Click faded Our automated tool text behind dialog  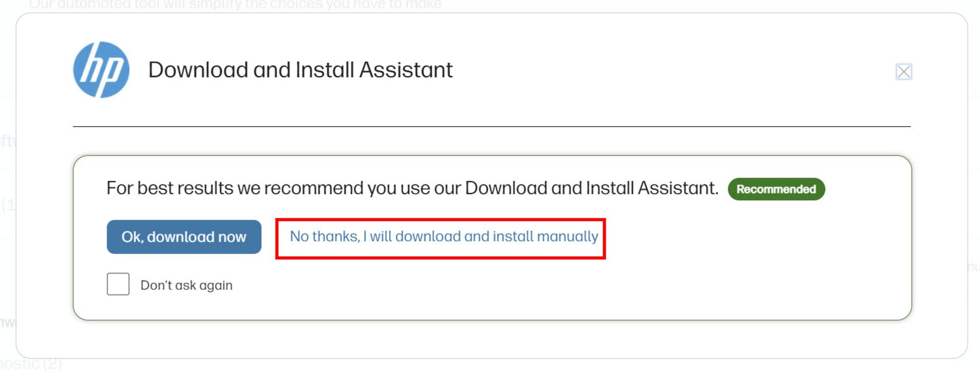pyautogui.click(x=235, y=5)
